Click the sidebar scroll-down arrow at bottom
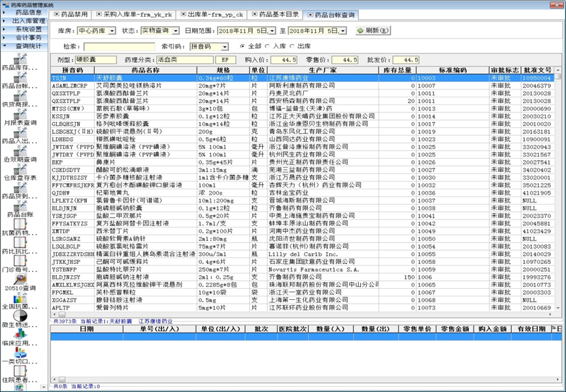The width and height of the screenshot is (566, 392). (x=44, y=387)
